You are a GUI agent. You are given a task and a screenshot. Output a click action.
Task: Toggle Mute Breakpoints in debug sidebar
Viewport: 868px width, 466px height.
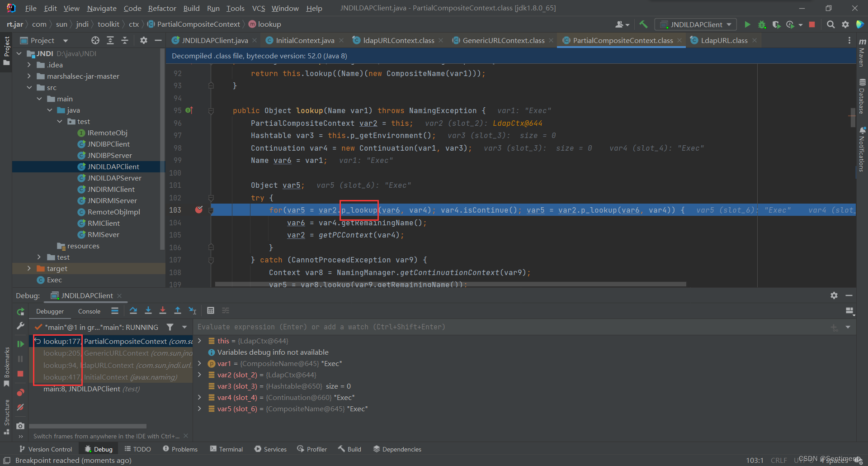[x=20, y=407]
